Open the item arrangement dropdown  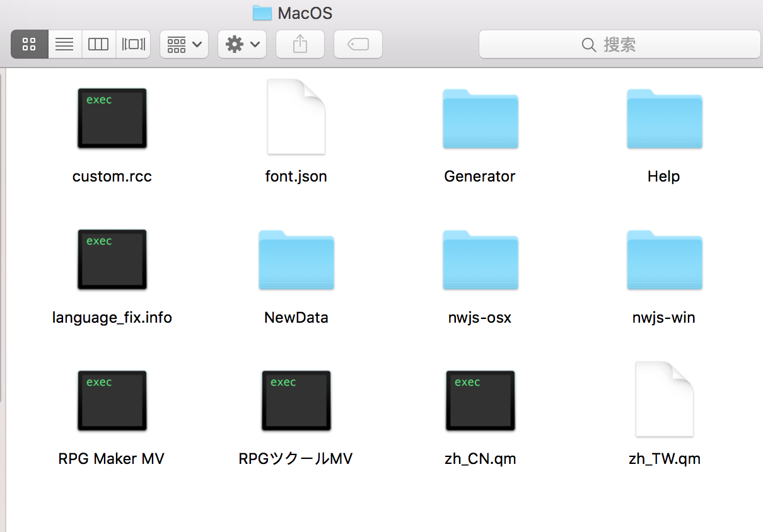tap(184, 44)
